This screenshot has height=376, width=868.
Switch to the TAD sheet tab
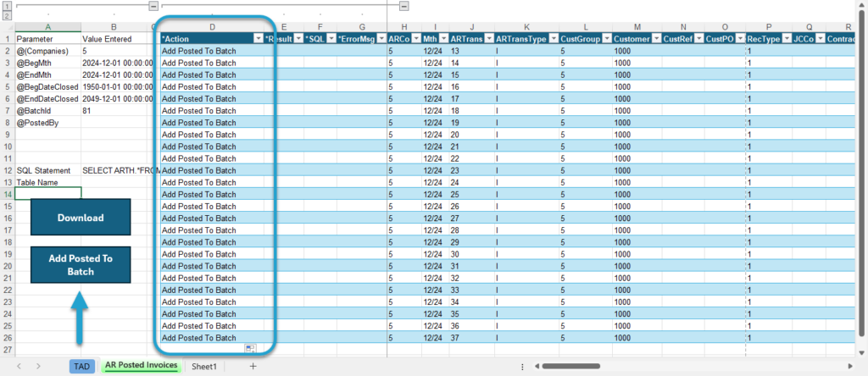(x=82, y=366)
